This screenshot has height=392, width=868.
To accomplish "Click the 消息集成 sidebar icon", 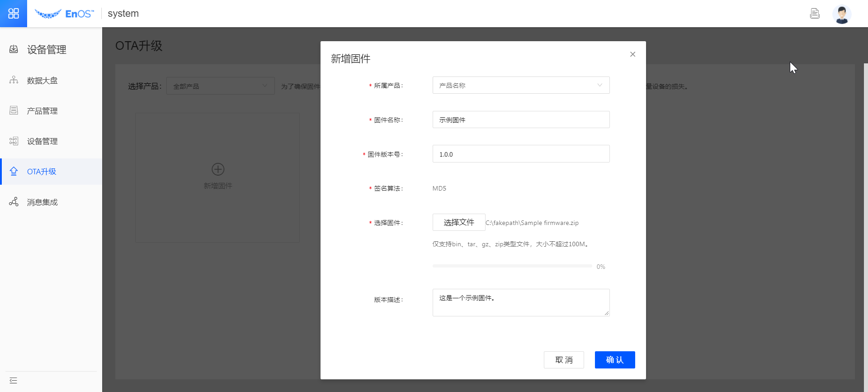I will [14, 202].
